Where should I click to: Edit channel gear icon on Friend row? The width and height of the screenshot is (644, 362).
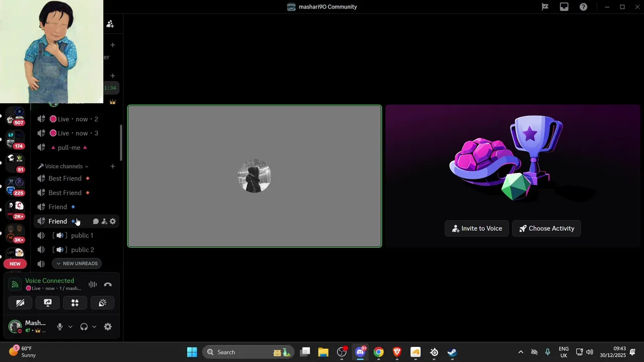tap(113, 221)
